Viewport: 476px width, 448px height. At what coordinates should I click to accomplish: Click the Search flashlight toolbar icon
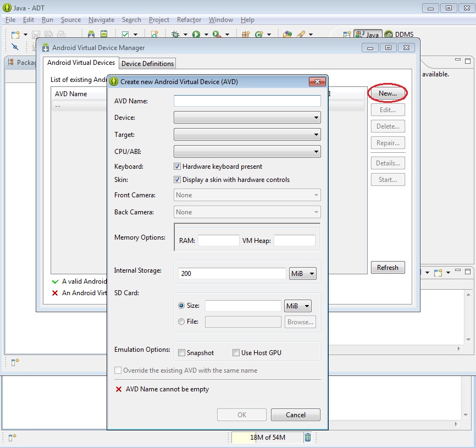(301, 34)
